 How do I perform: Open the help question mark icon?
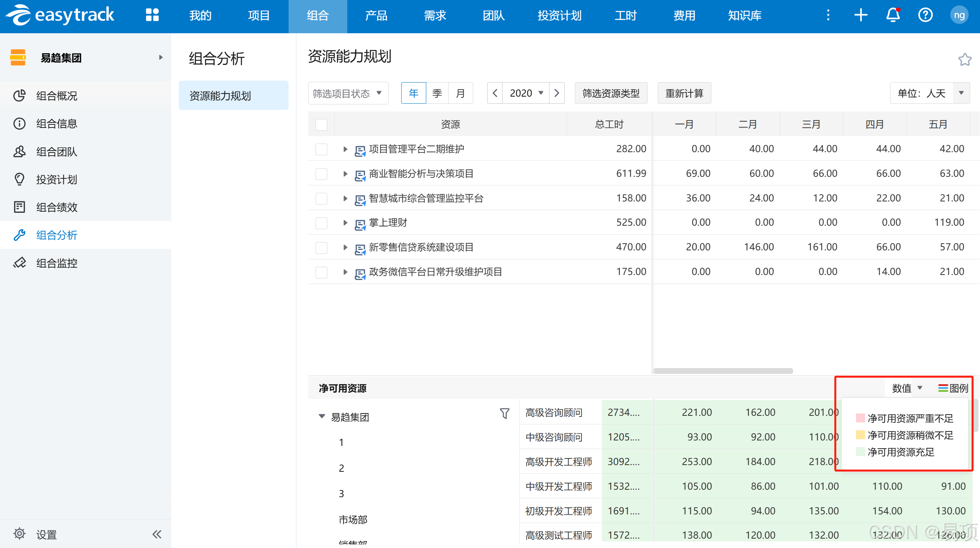(925, 15)
